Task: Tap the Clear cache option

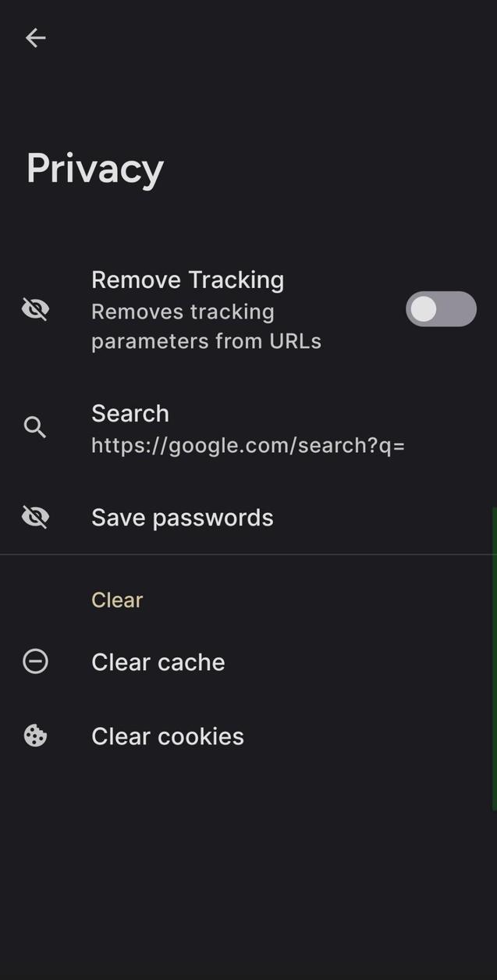Action: [158, 662]
